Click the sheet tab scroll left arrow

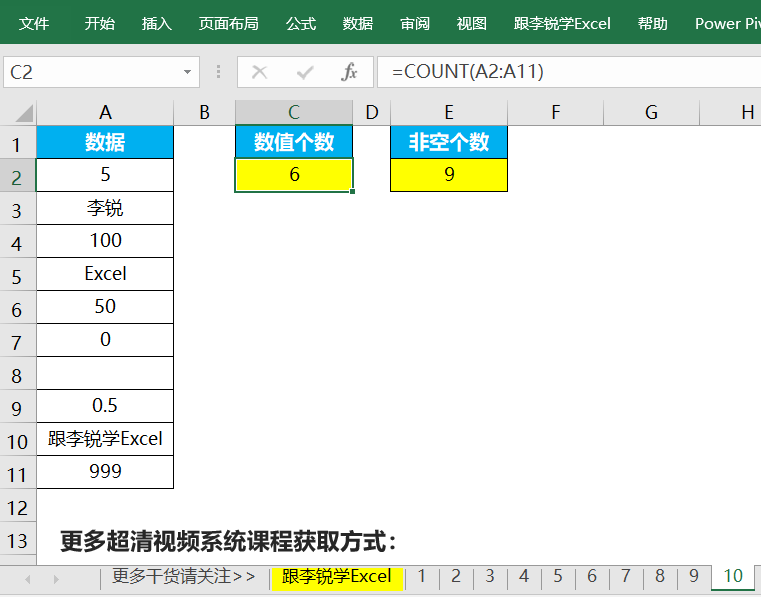(28, 579)
